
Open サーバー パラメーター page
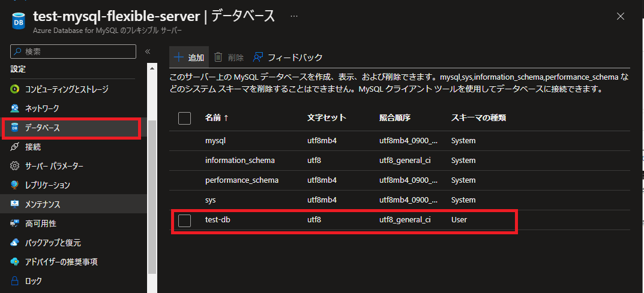54,167
